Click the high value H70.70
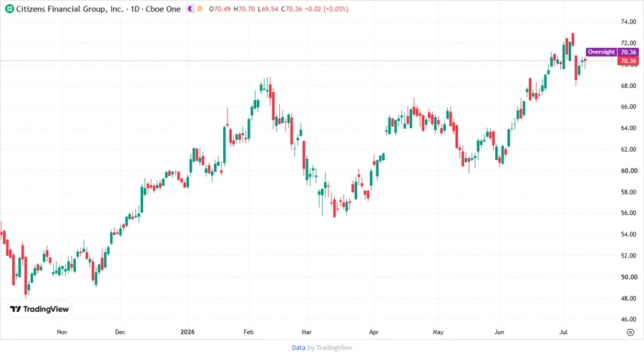644x356 pixels. 244,9
